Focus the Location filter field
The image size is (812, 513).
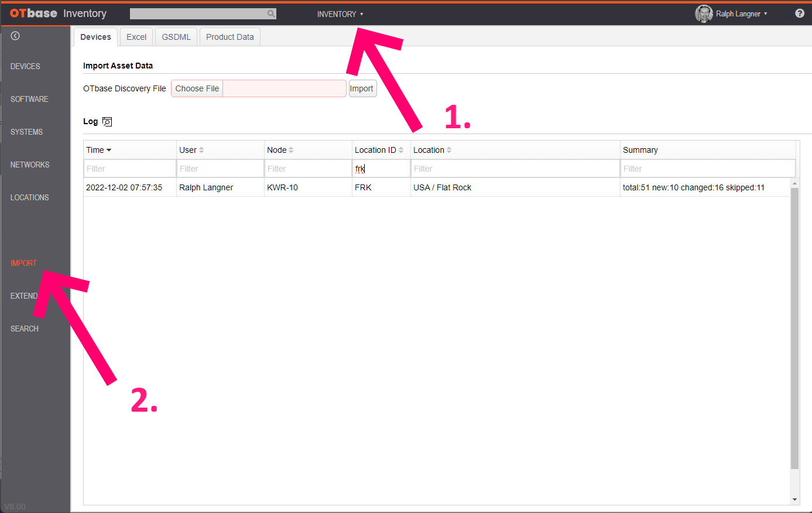516,169
